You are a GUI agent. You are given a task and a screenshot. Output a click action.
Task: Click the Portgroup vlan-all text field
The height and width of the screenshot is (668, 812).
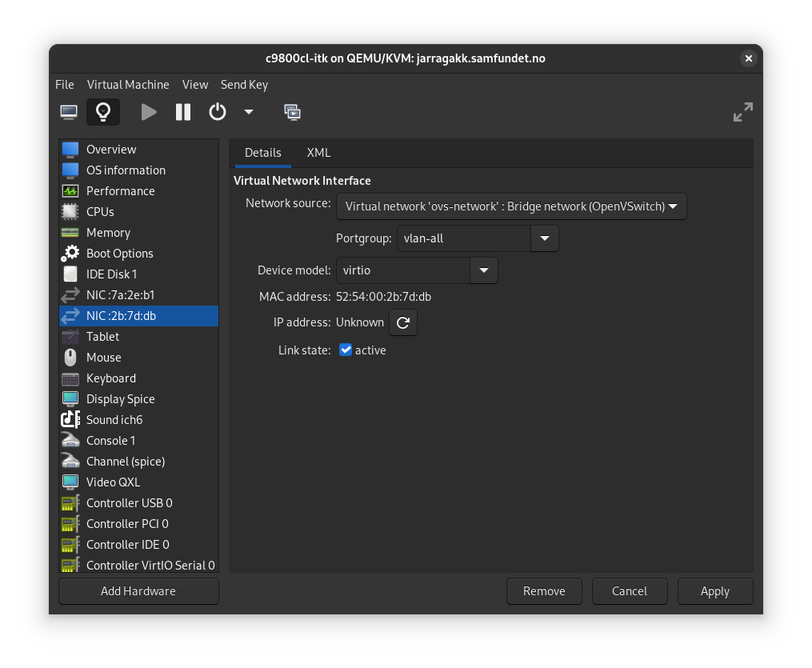coord(464,238)
